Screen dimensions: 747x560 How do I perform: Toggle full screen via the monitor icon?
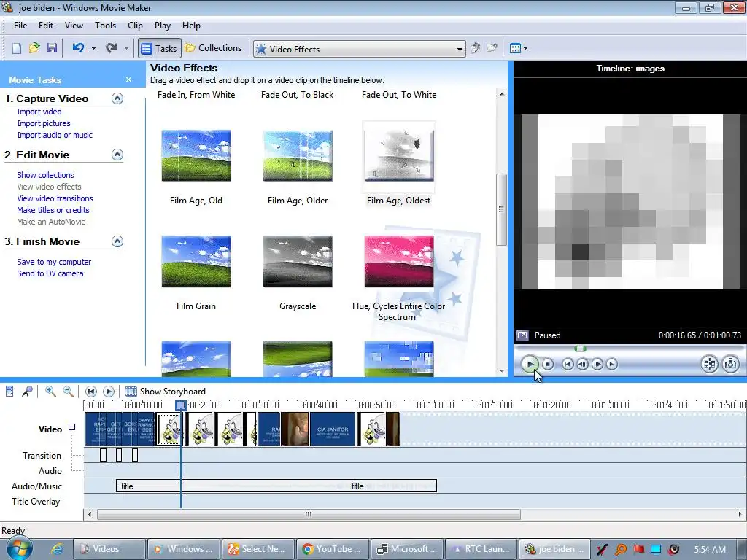pyautogui.click(x=522, y=335)
